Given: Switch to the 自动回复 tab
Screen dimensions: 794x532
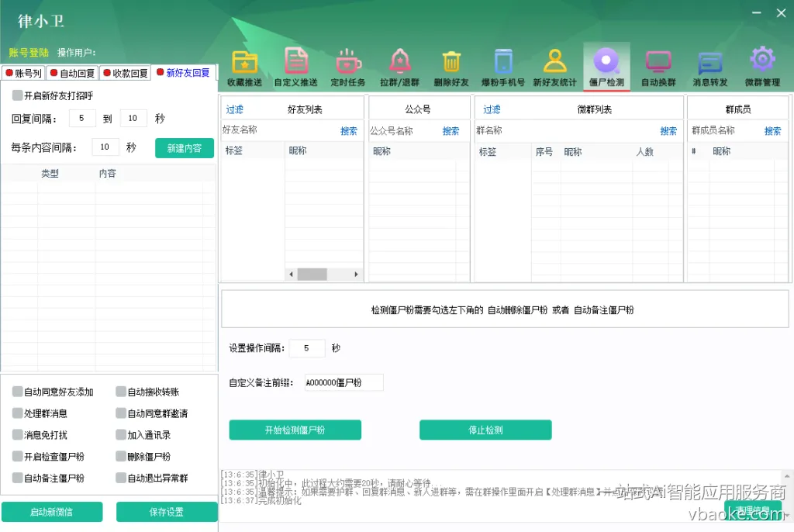Looking at the screenshot, I should click(72, 73).
